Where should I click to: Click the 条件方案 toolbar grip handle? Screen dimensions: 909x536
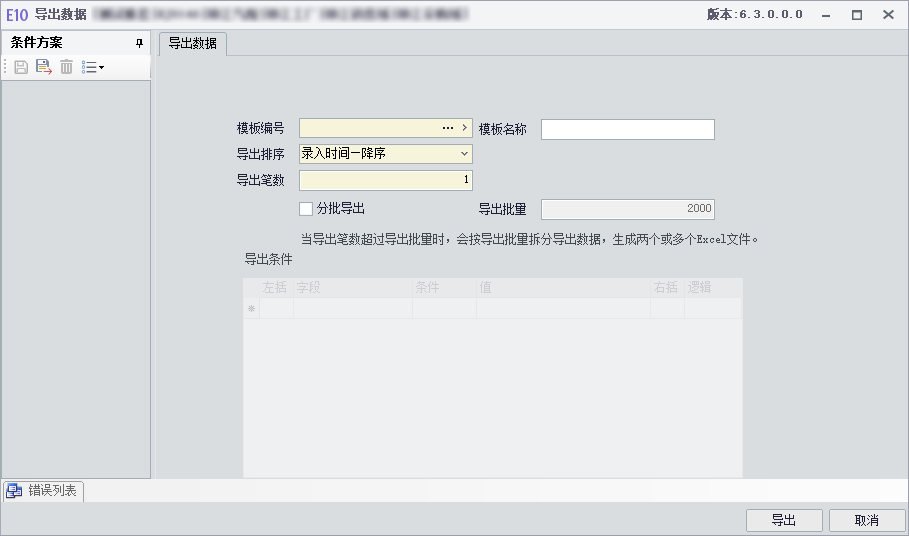(5, 67)
